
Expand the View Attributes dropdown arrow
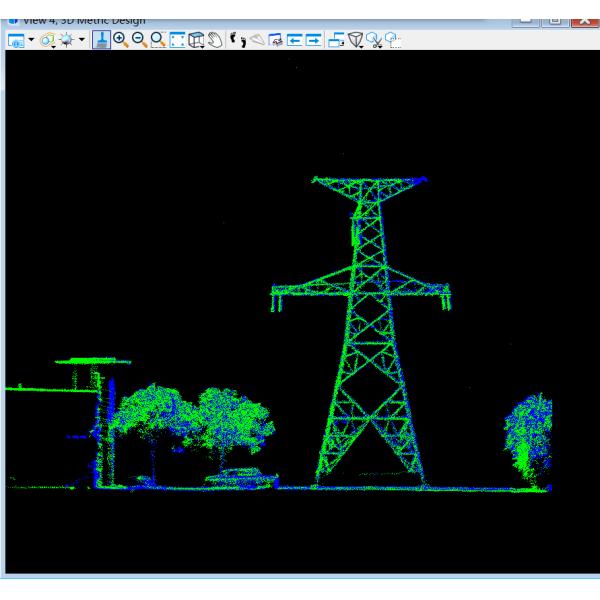31,38
